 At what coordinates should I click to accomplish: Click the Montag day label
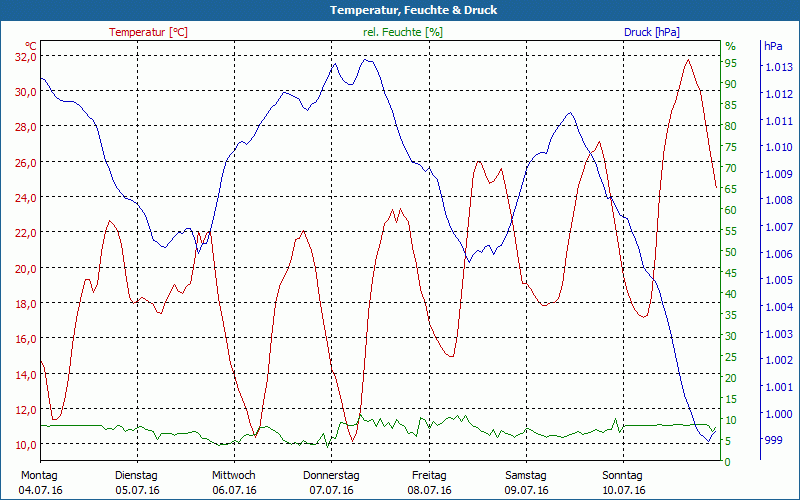click(39, 476)
